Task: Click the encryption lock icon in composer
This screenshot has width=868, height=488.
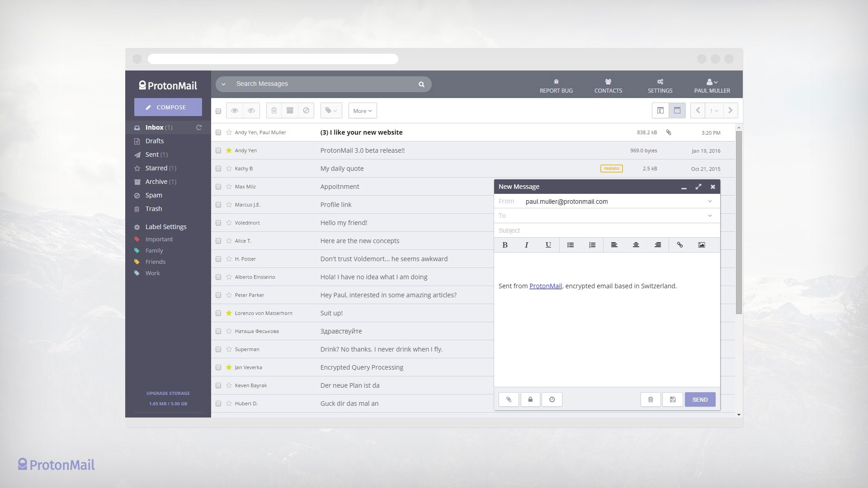Action: pyautogui.click(x=530, y=399)
